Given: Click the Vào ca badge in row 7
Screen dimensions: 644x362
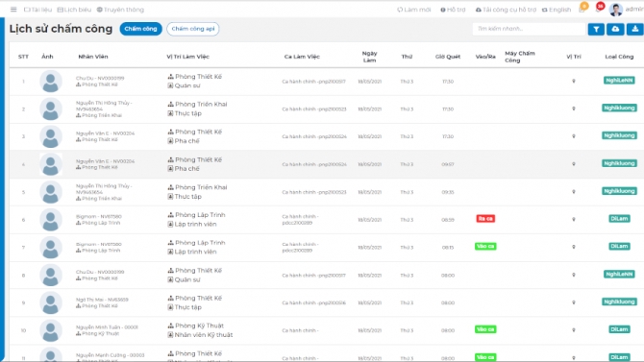Looking at the screenshot, I should [485, 246].
